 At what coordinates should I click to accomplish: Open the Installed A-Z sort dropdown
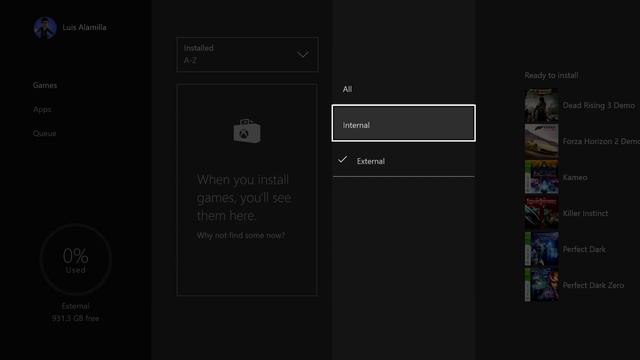(247, 54)
